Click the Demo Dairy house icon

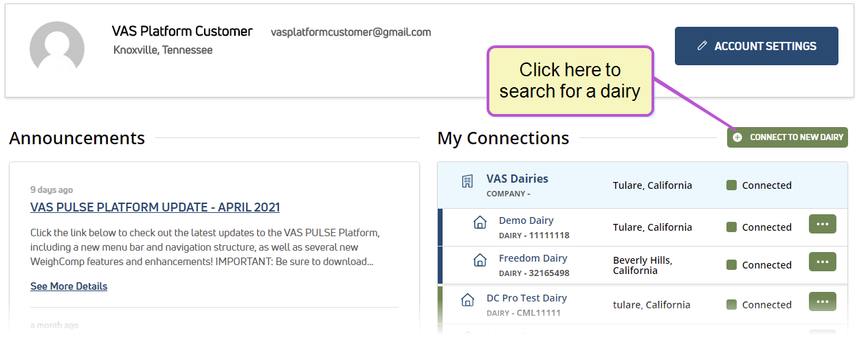click(x=480, y=223)
